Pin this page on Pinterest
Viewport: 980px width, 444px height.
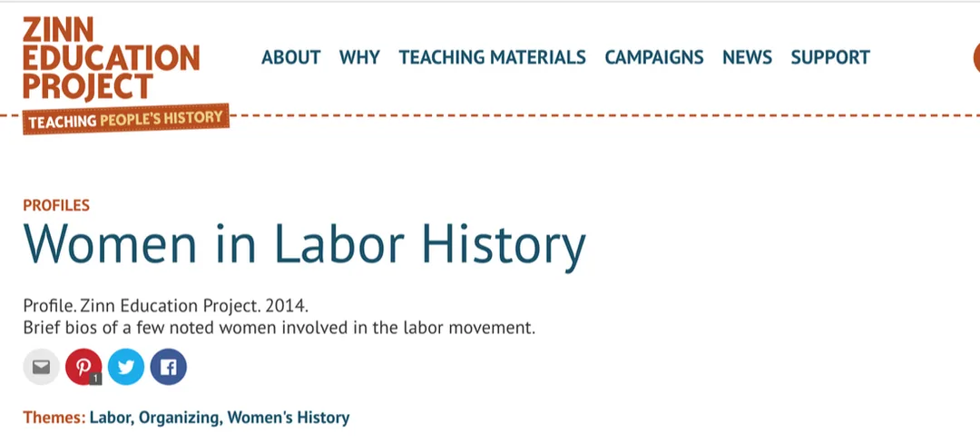(83, 367)
